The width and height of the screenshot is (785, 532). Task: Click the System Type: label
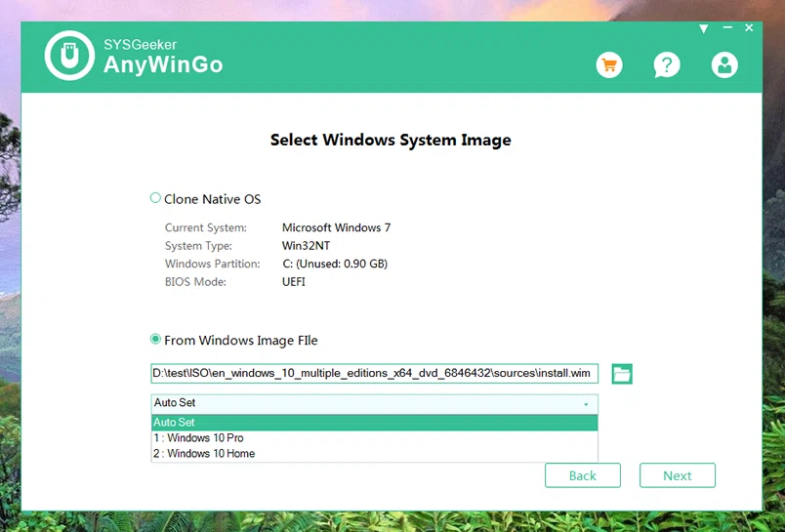198,246
